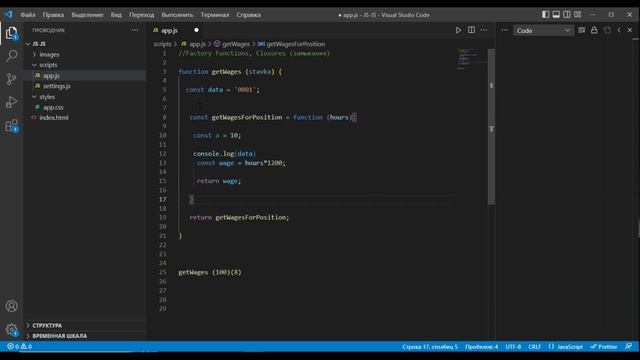Click line number 19 in the gutter

pyautogui.click(x=162, y=218)
